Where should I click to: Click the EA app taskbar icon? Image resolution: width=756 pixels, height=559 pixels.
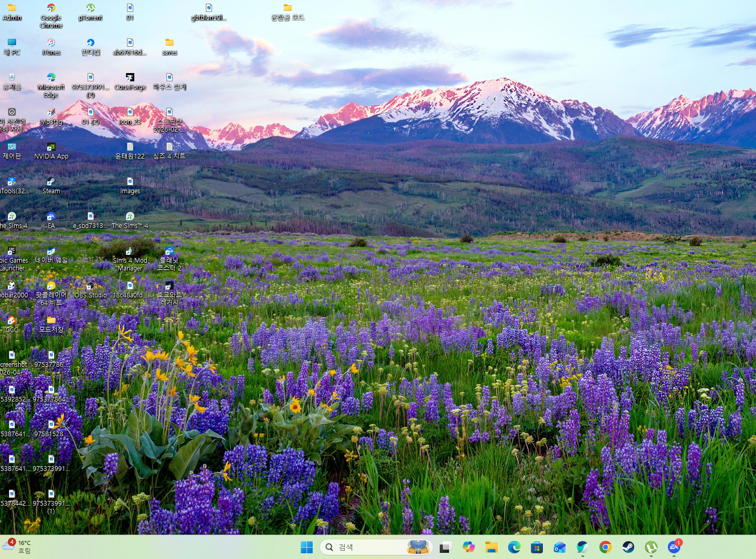coord(674,547)
